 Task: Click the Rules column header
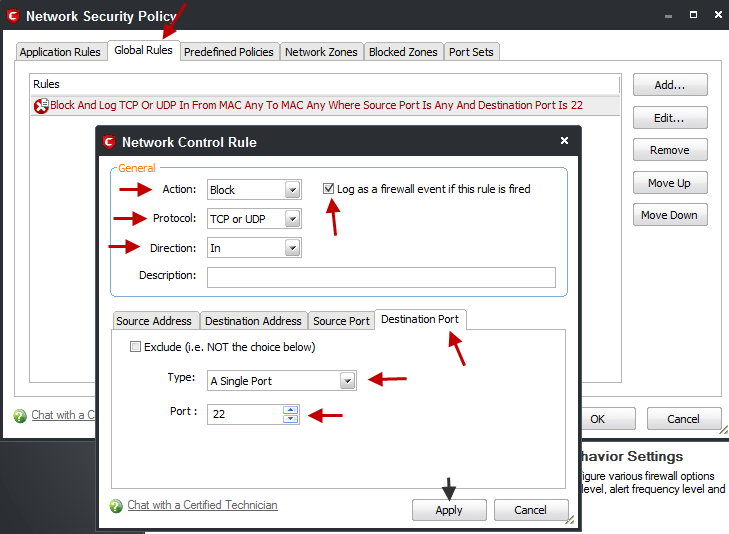pyautogui.click(x=325, y=84)
